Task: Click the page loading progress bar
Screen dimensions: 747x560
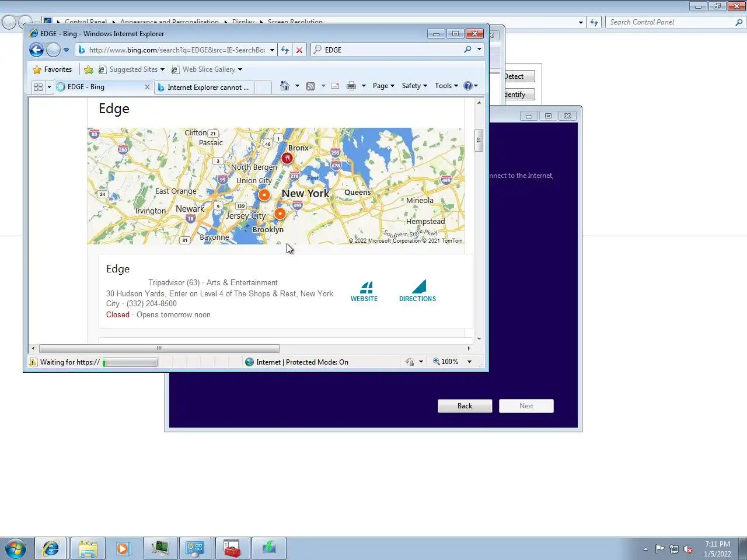Action: click(x=130, y=362)
